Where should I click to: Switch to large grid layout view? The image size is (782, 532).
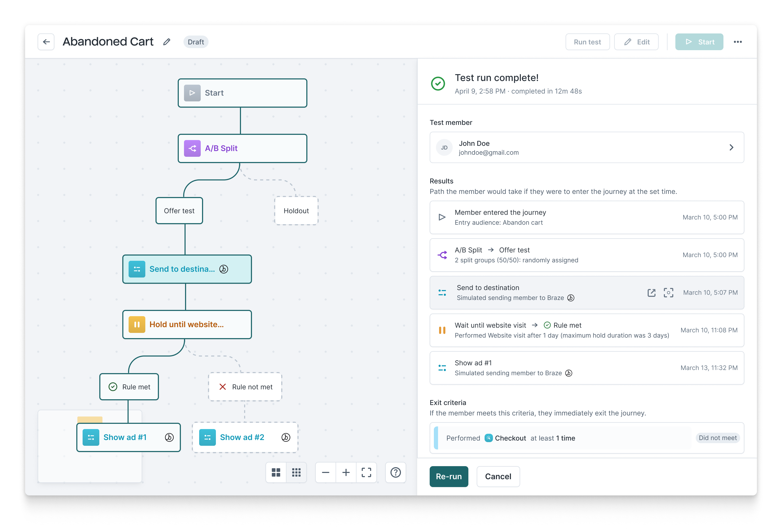click(x=276, y=472)
